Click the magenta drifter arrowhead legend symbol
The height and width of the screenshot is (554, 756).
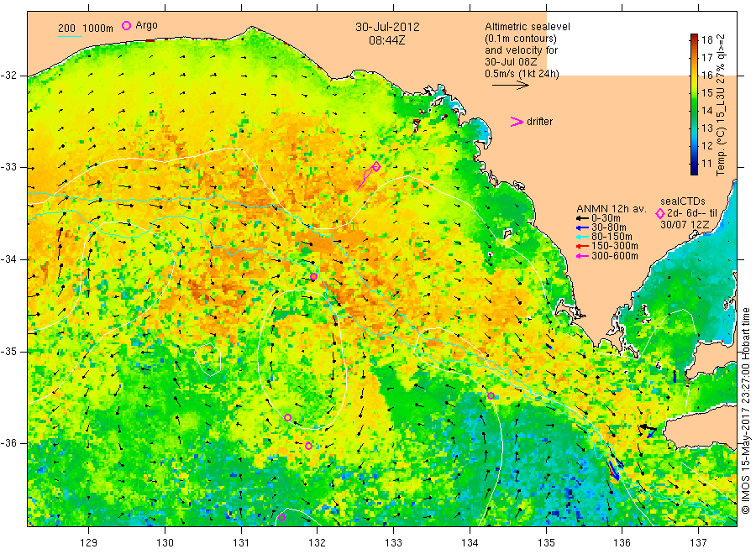click(517, 122)
